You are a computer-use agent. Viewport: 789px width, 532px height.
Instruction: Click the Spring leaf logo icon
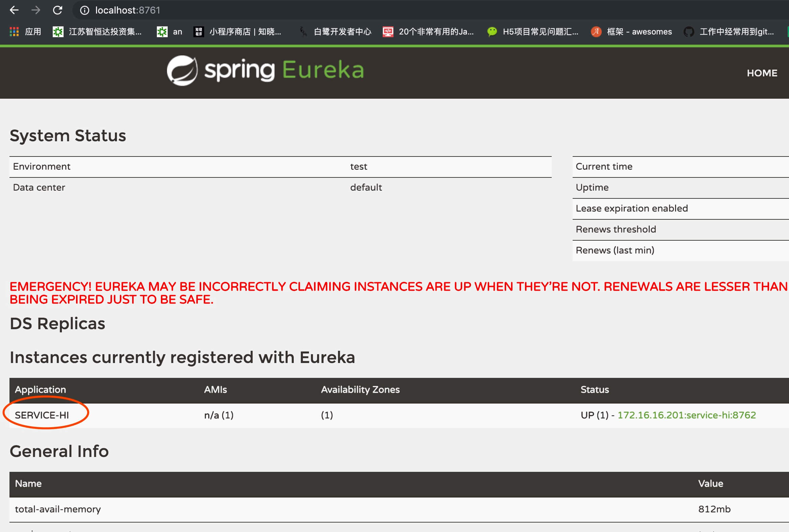tap(182, 70)
